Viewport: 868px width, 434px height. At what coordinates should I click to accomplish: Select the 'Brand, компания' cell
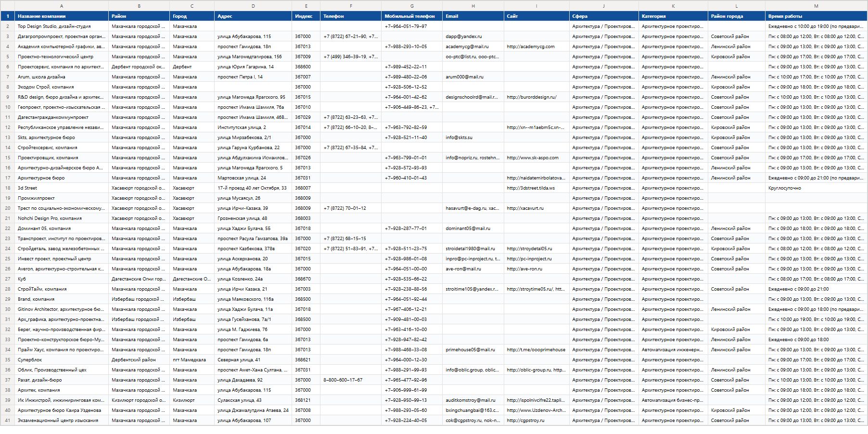(62, 299)
